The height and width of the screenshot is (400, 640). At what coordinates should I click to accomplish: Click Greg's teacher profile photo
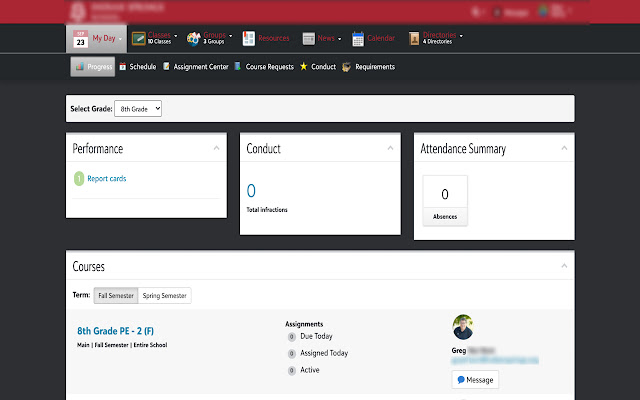click(x=463, y=327)
